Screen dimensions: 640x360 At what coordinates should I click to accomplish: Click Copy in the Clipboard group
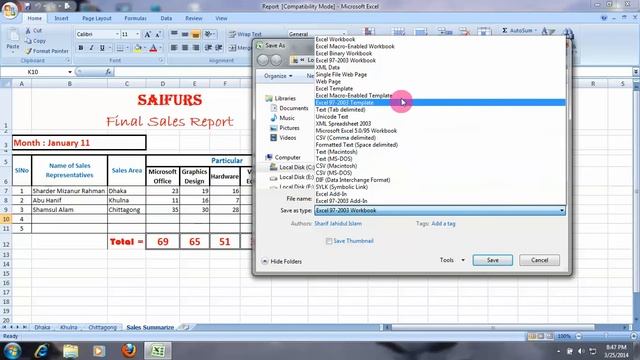click(x=35, y=41)
